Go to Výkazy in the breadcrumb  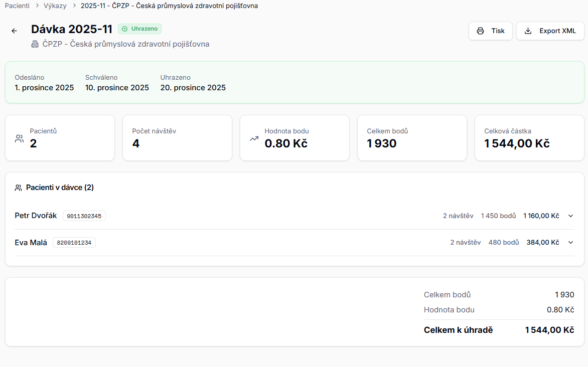(55, 6)
